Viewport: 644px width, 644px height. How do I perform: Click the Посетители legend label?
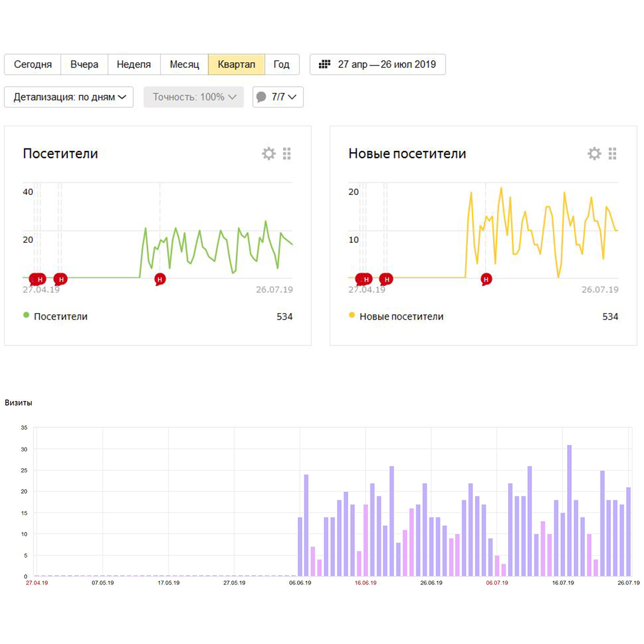click(x=61, y=317)
